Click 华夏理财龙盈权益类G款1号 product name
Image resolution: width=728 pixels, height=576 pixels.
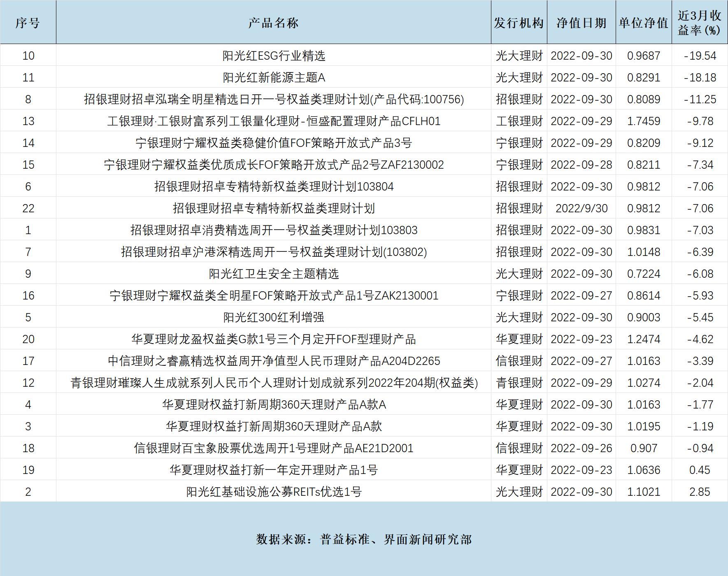pos(274,339)
